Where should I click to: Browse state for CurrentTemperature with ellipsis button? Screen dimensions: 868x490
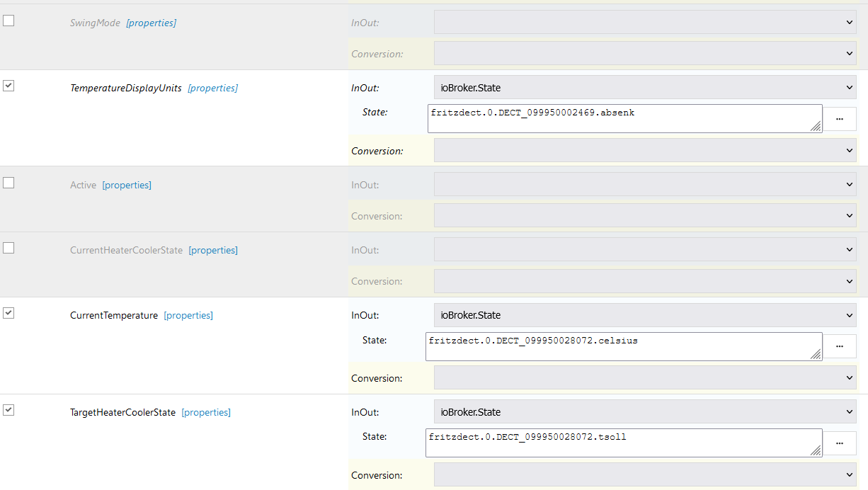[840, 346]
